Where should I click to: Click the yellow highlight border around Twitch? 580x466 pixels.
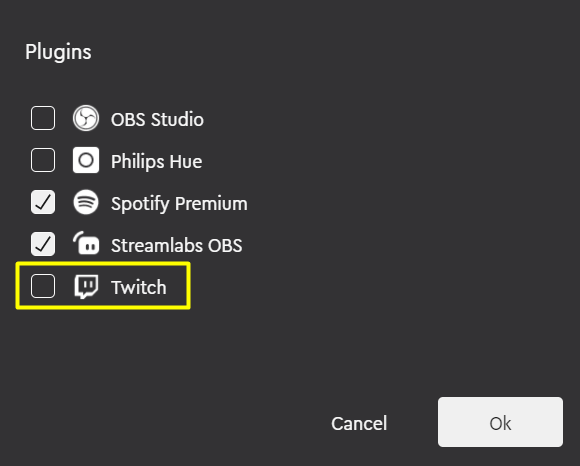[103, 264]
